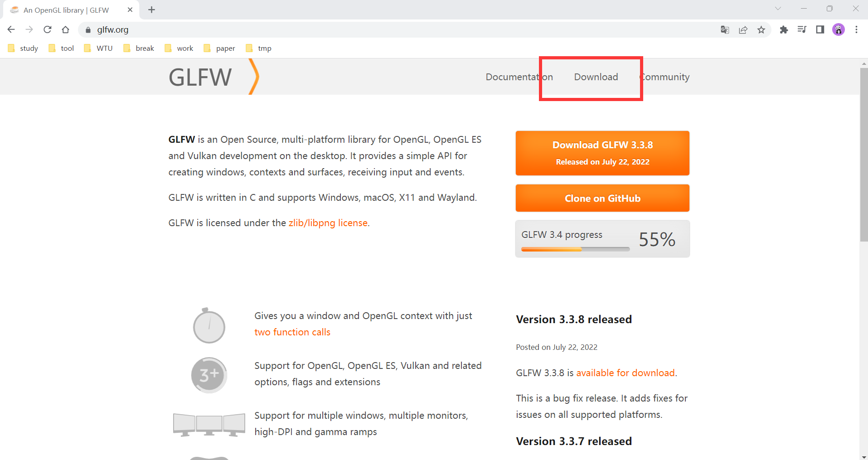Open the zlib/libpng license link
The width and height of the screenshot is (868, 460).
(328, 223)
